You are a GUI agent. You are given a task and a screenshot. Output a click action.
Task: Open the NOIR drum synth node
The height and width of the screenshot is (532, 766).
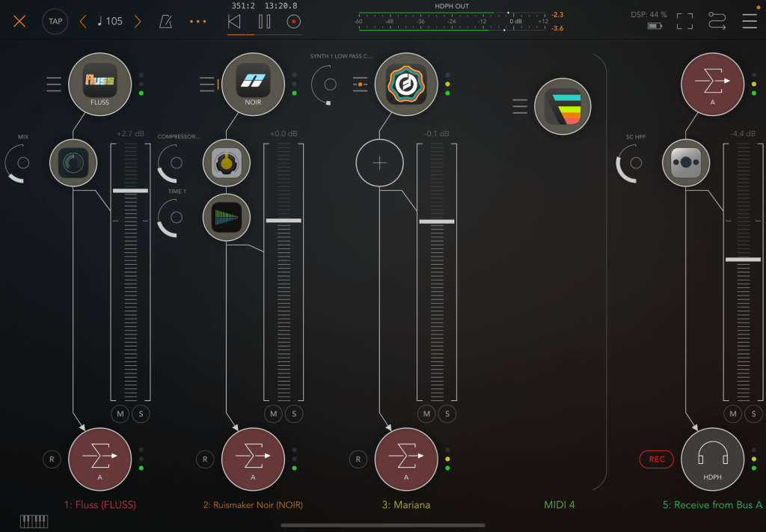click(253, 84)
